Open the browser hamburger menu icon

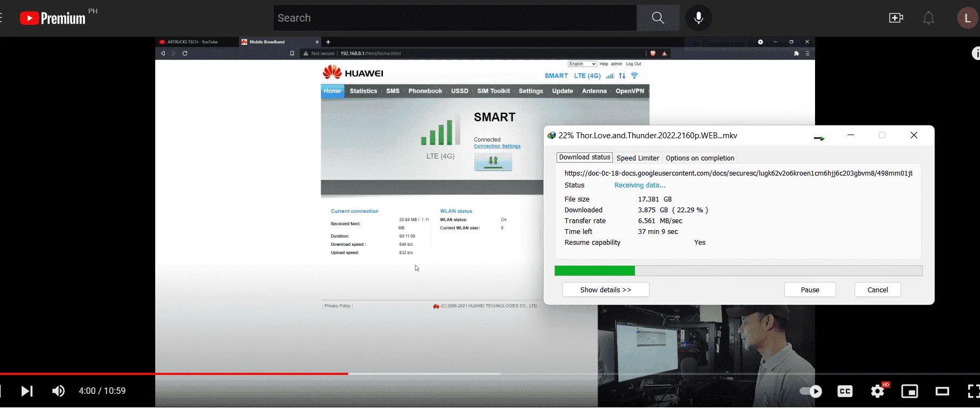[x=807, y=53]
